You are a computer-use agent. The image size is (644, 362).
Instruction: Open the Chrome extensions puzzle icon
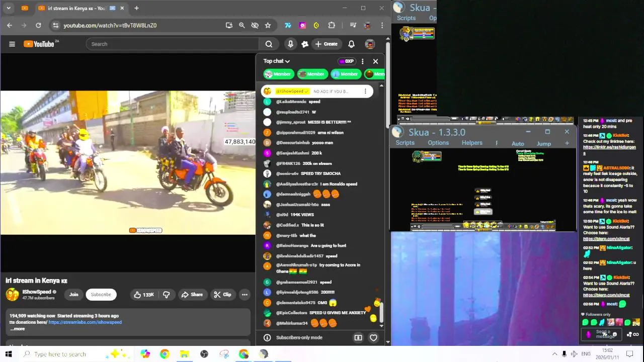[332, 25]
